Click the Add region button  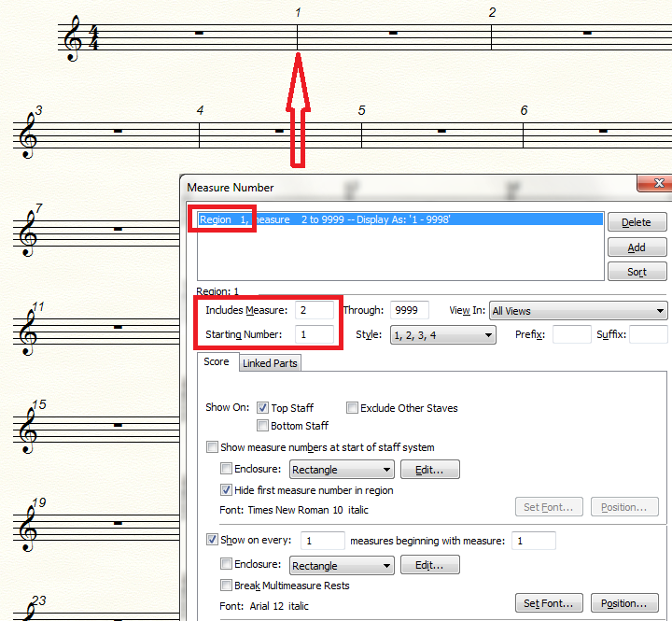click(637, 247)
